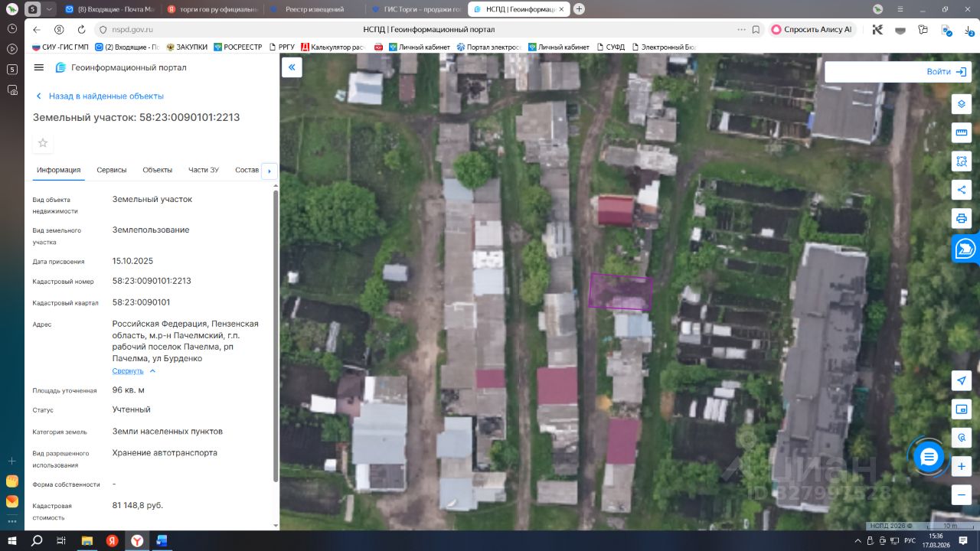Screen dimensions: 980x551
Task: Open the Yandex home button in the toolbar
Action: point(59,29)
